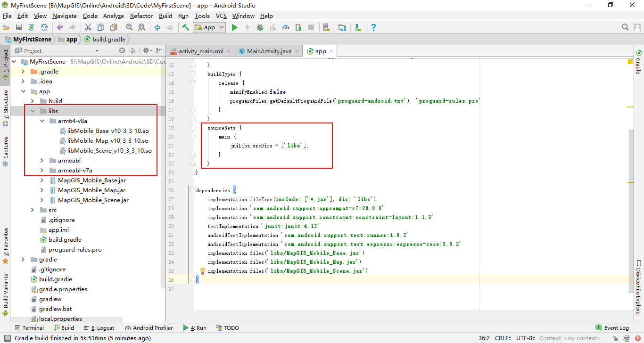The height and width of the screenshot is (343, 644).
Task: Open the Refactor menu
Action: pyautogui.click(x=141, y=16)
